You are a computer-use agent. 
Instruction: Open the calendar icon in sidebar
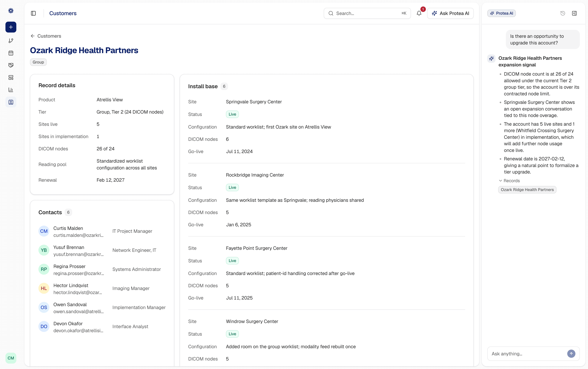tap(11, 53)
